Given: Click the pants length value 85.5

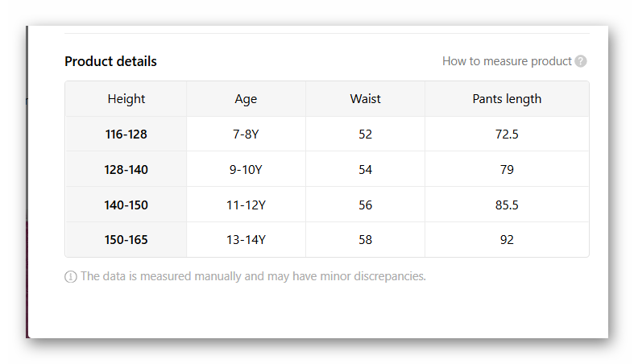Looking at the screenshot, I should pyautogui.click(x=507, y=205).
